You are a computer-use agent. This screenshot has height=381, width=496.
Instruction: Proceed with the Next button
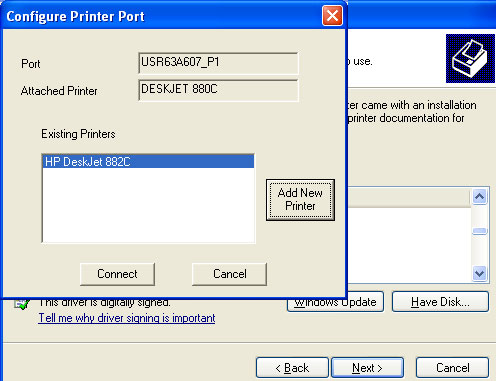click(367, 368)
